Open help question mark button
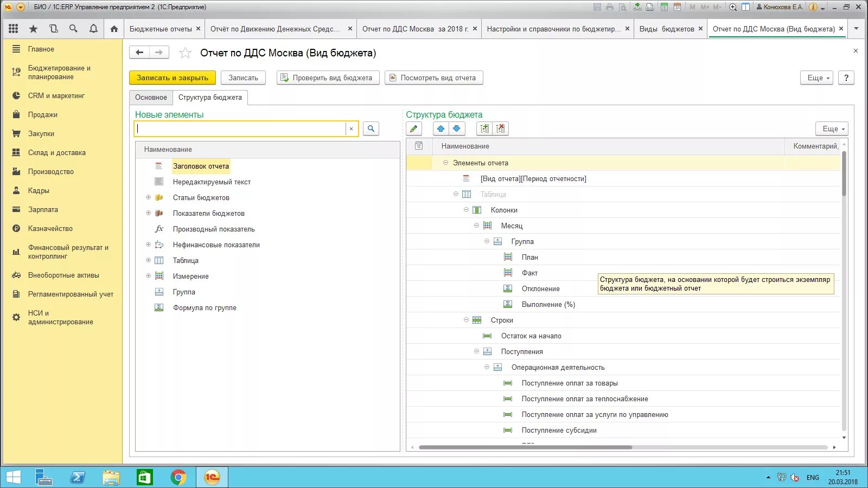The width and height of the screenshot is (868, 488). (846, 78)
